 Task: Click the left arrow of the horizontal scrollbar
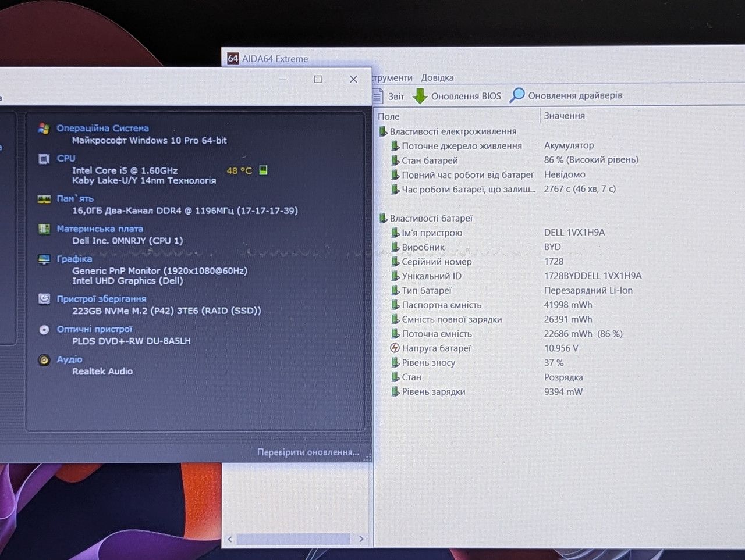[230, 539]
